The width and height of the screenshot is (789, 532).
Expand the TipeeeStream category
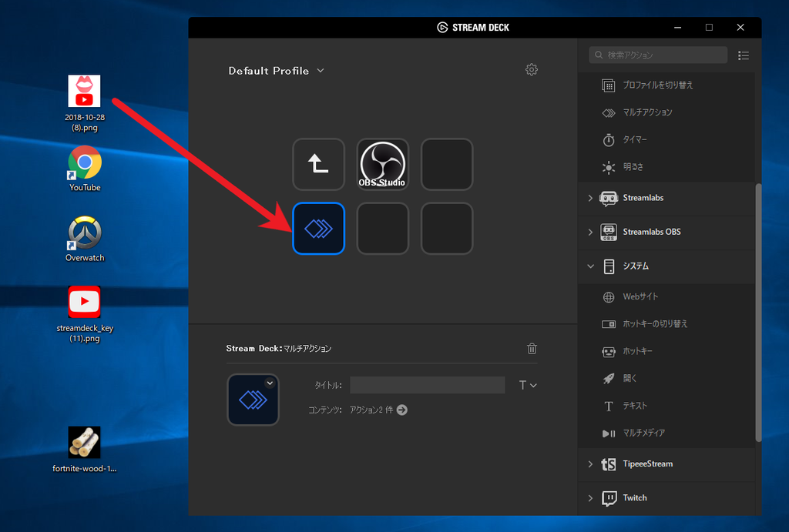pos(590,463)
